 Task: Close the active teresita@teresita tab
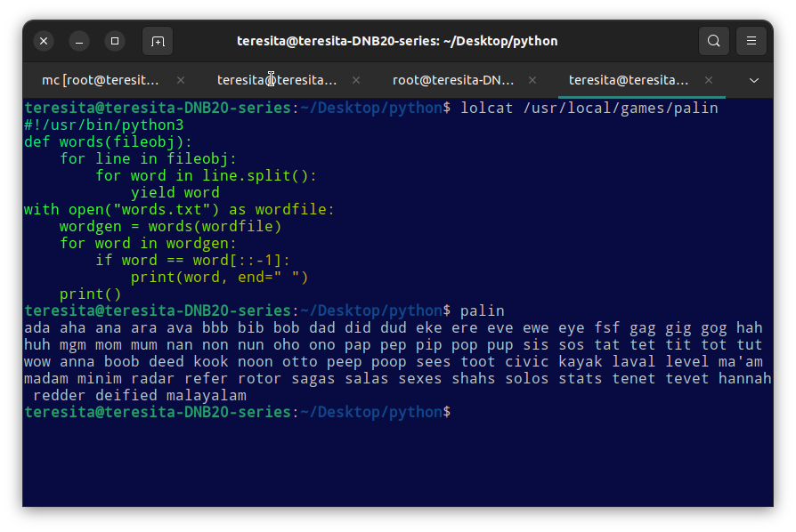coord(709,80)
